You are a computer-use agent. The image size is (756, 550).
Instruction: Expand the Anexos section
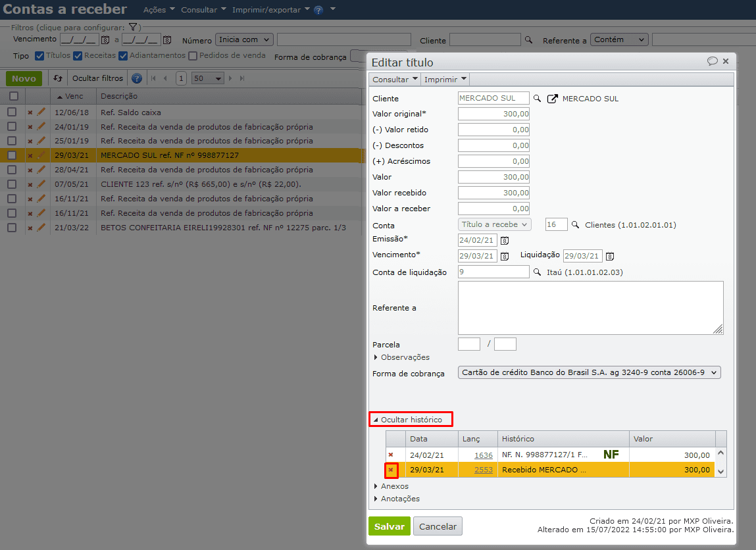[x=391, y=486]
